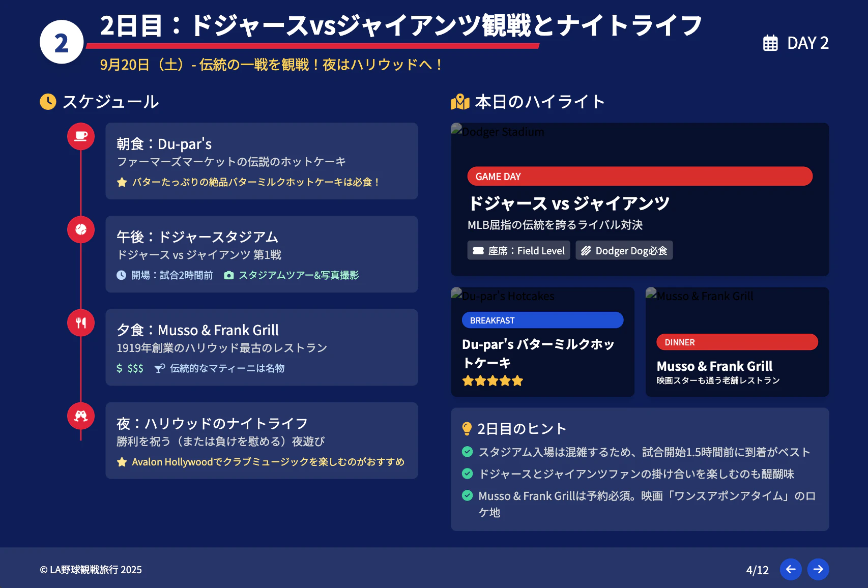Image resolution: width=868 pixels, height=588 pixels.
Task: Click the check icon for Musso & Frank Grillは予約必須
Action: [467, 495]
